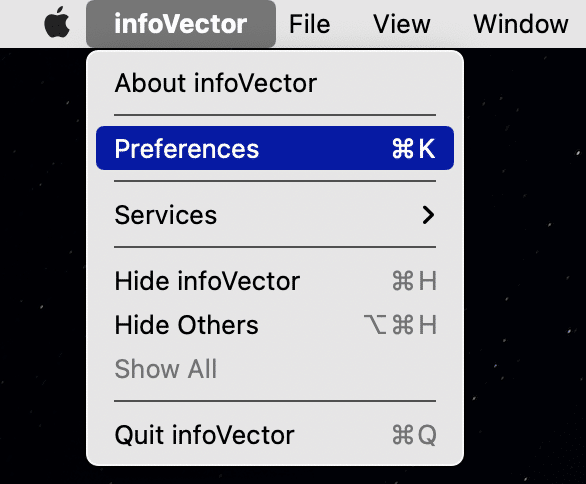586x484 pixels.
Task: Choose the highlighted Preferences item
Action: 275,148
